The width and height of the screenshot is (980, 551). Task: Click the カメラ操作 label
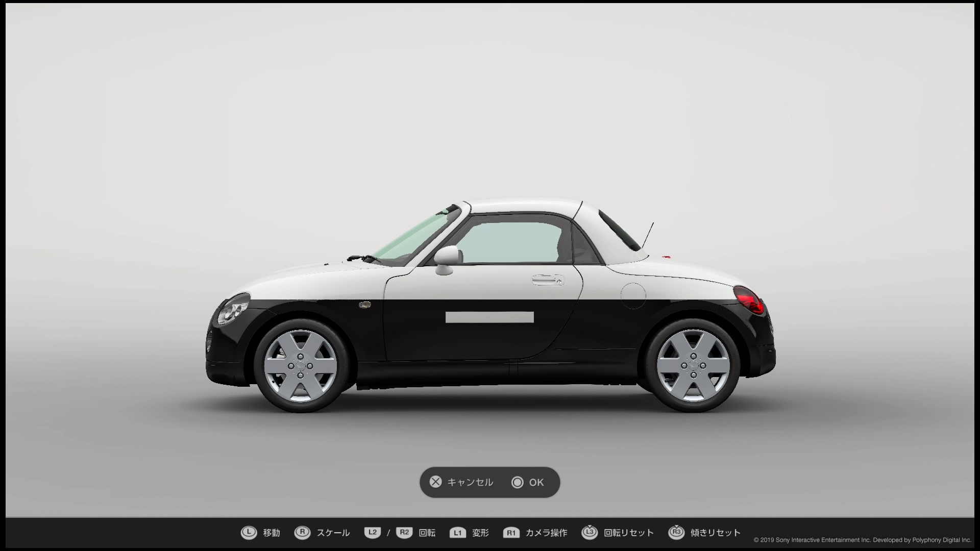[x=546, y=533]
